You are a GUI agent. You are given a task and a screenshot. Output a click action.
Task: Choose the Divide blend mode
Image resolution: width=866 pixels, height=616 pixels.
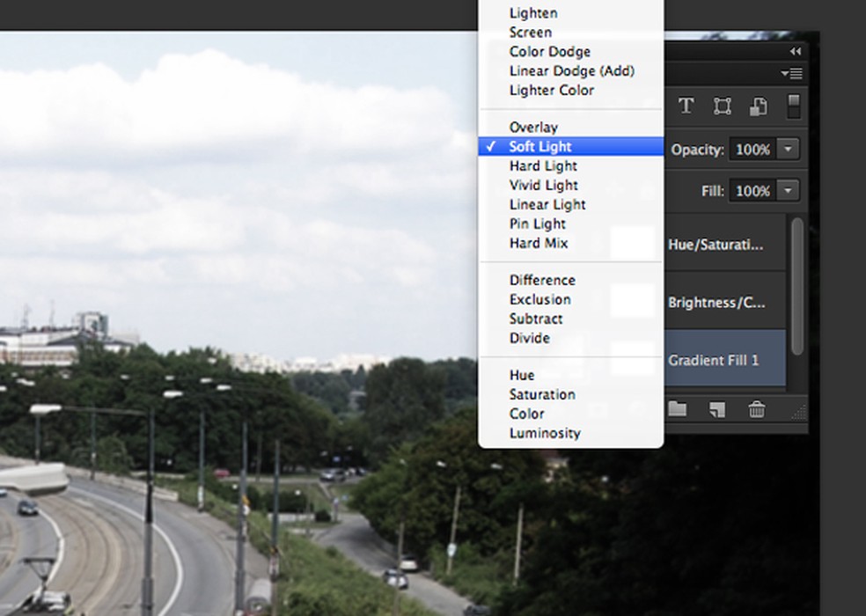coord(571,339)
